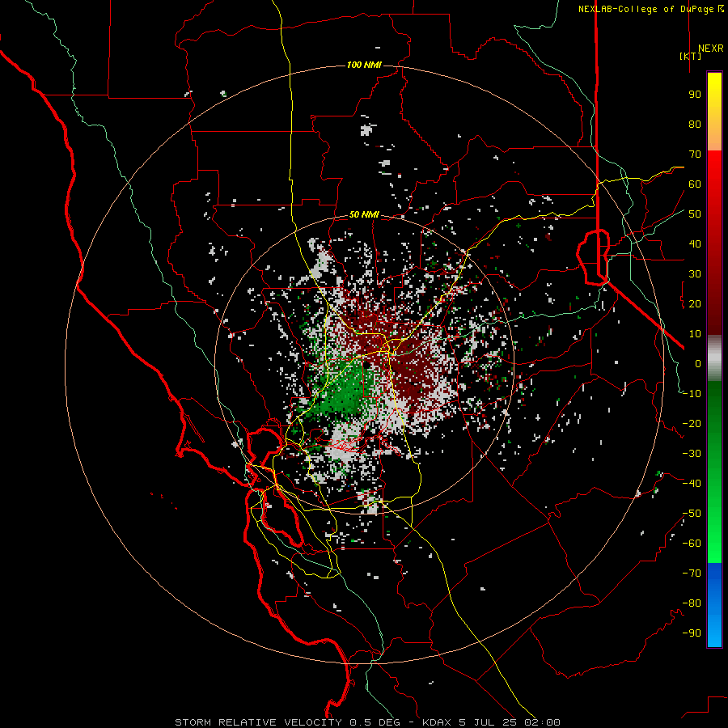
Task: Click the NEXR label above the scale
Action: (711, 49)
